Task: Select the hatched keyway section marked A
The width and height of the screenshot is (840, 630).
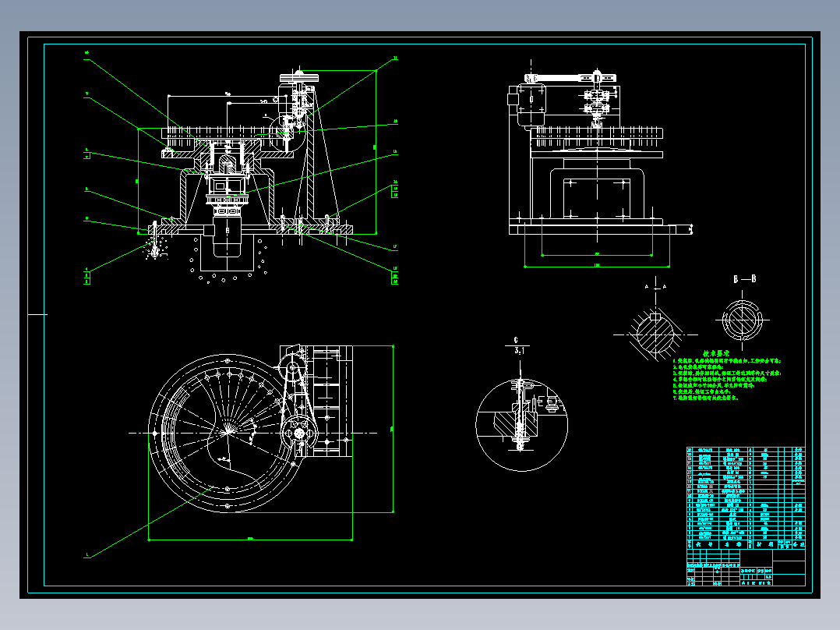Action: [x=654, y=334]
